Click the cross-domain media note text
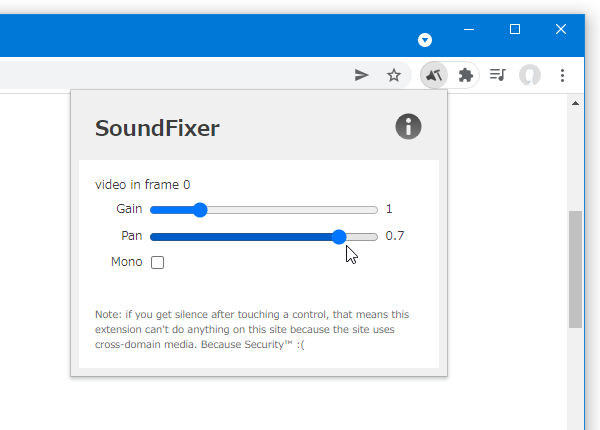Screen dimensions: 600x430 pyautogui.click(x=252, y=329)
